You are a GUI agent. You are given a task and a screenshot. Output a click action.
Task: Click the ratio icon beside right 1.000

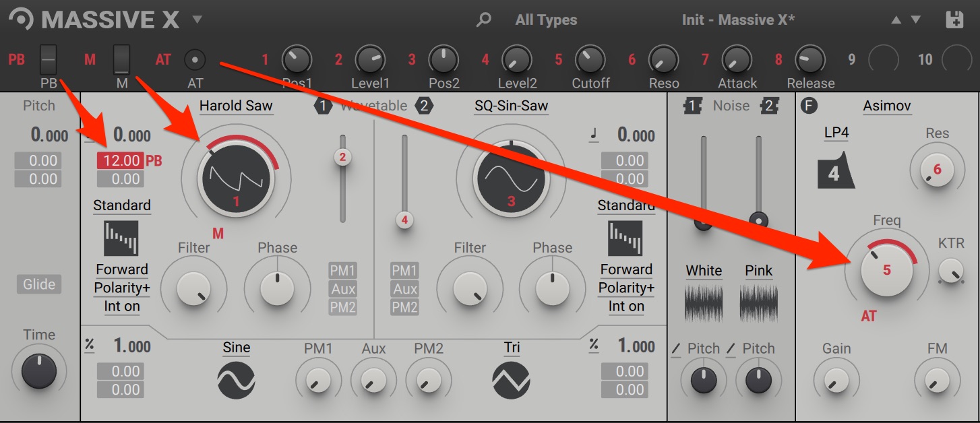click(x=594, y=345)
